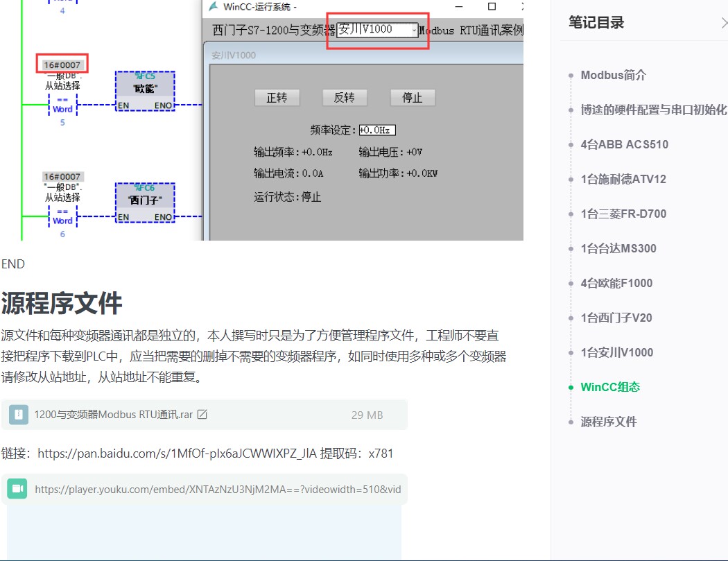Screen dimensions: 728x561
Task: Click the rar archive file icon
Action: pyautogui.click(x=19, y=414)
